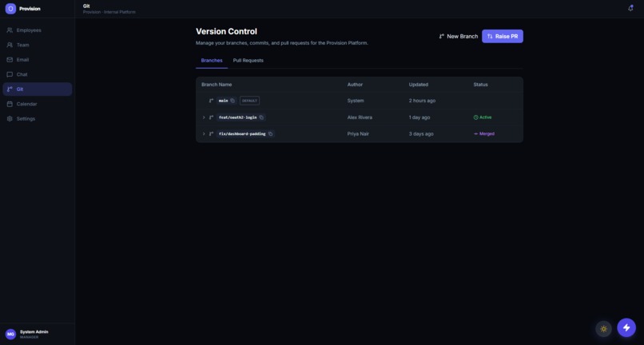This screenshot has width=644, height=345.
Task: Select the fix/dashboard-padding branch name
Action: tap(242, 134)
